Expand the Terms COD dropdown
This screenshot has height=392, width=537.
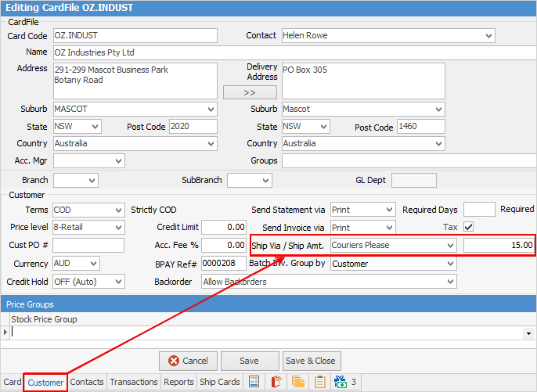[x=118, y=210]
